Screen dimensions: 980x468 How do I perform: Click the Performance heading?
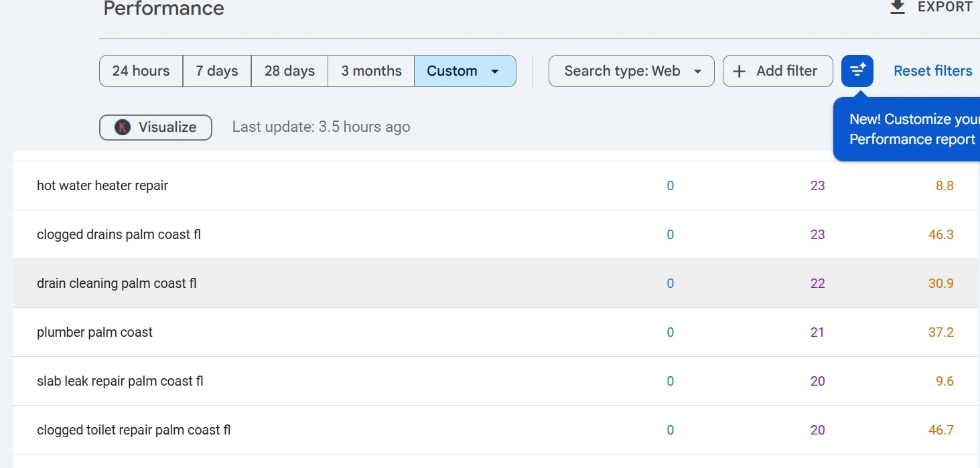[x=163, y=8]
